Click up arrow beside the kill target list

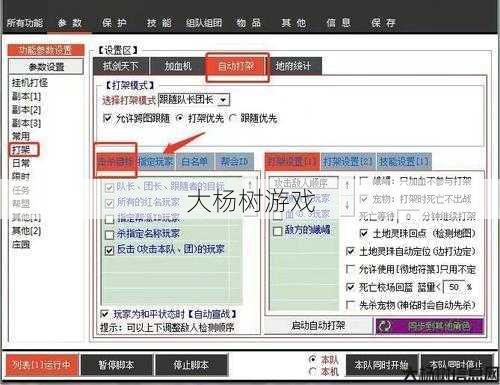point(249,184)
